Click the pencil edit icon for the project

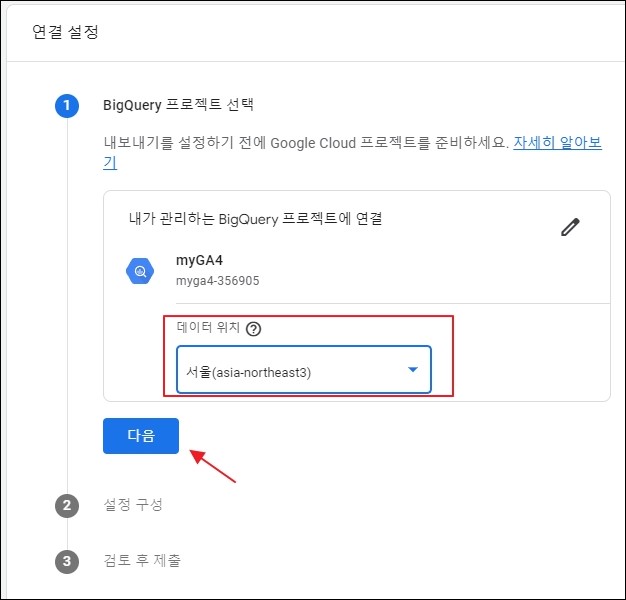pos(570,227)
